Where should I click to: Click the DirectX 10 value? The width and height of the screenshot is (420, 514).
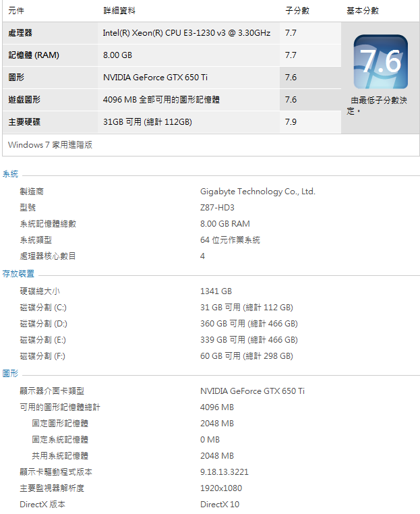click(220, 504)
